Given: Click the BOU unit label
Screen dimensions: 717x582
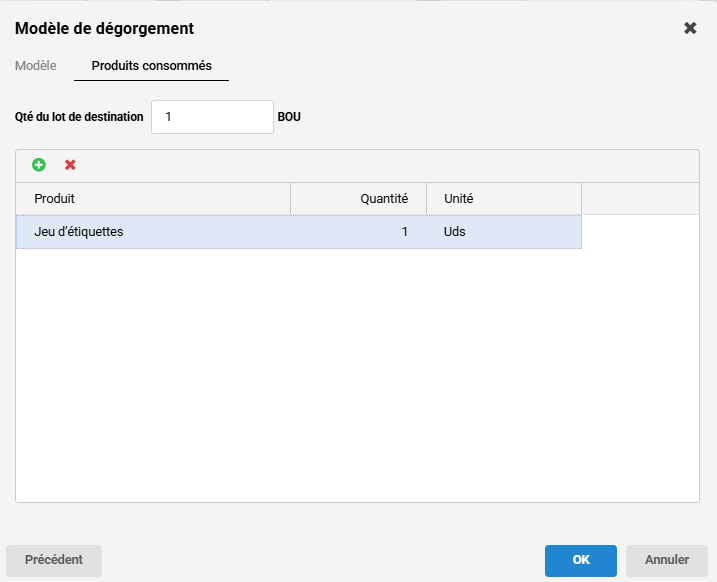Looking at the screenshot, I should [x=289, y=117].
